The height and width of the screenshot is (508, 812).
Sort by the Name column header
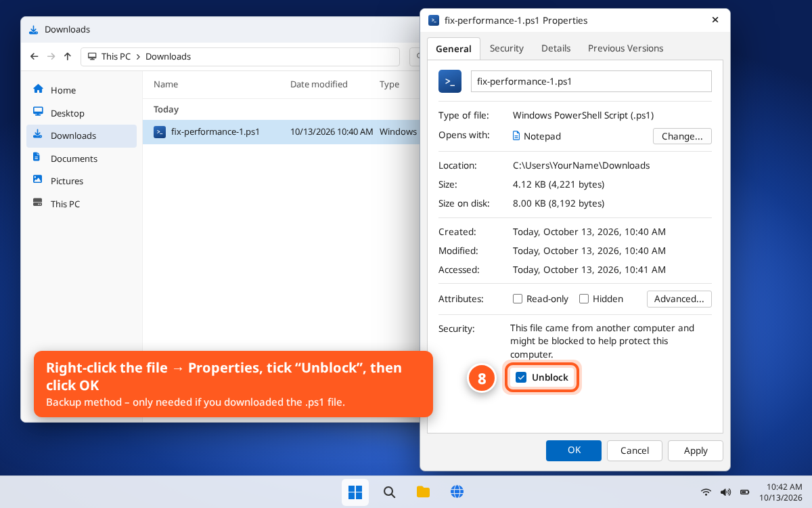click(x=166, y=85)
